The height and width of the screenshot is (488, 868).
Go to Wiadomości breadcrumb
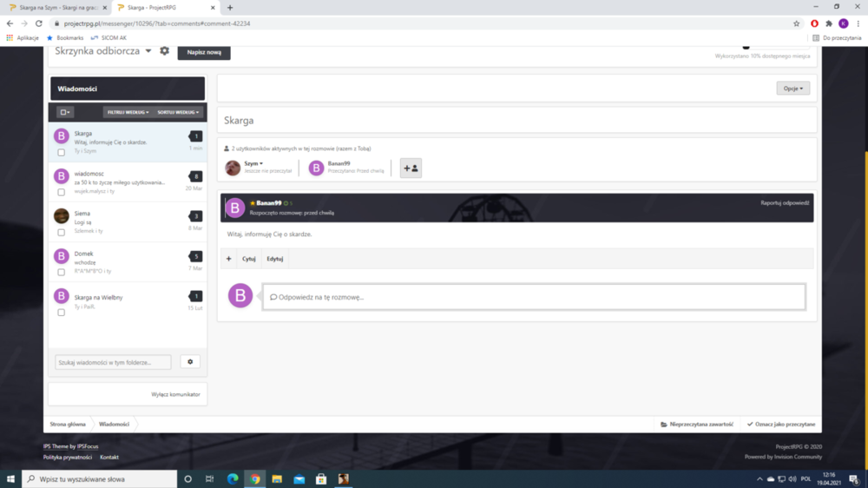click(114, 425)
